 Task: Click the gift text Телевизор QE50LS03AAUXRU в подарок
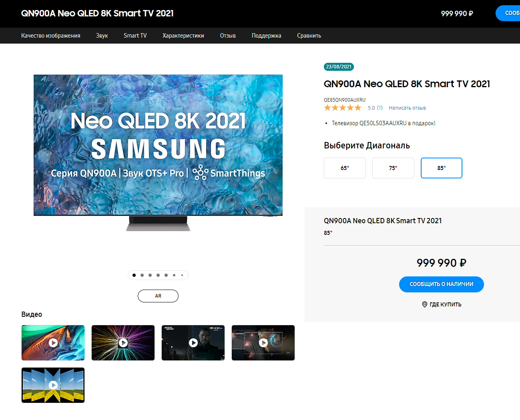click(383, 123)
